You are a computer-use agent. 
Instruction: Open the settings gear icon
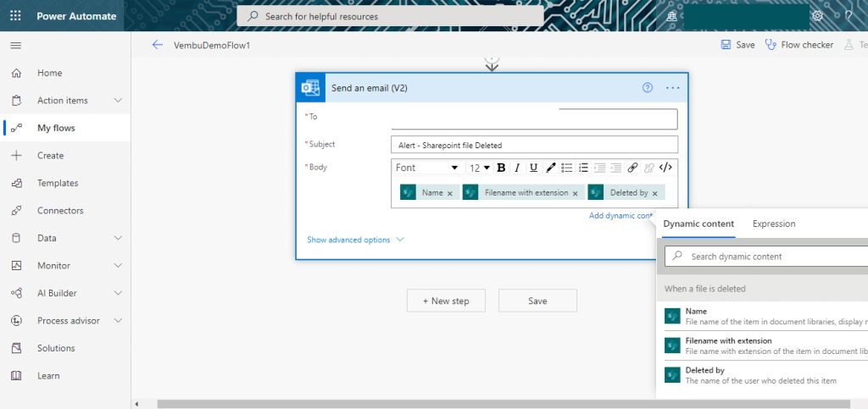coord(817,16)
